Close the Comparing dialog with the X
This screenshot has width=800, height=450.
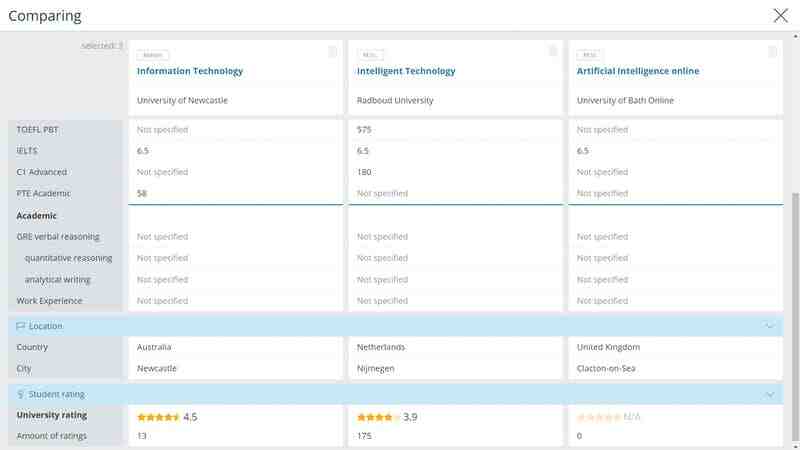click(x=780, y=16)
